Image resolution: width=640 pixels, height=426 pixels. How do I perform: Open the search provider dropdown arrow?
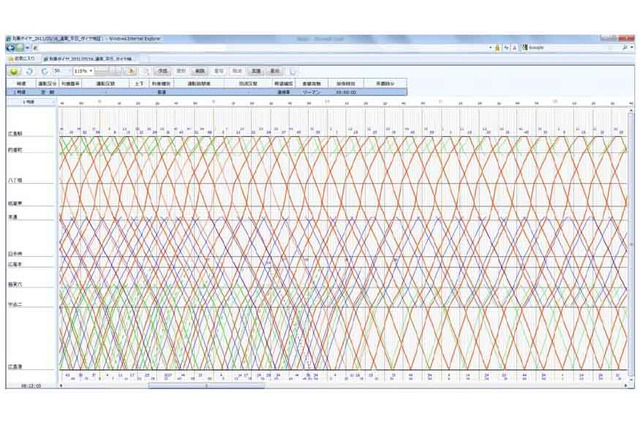point(632,48)
